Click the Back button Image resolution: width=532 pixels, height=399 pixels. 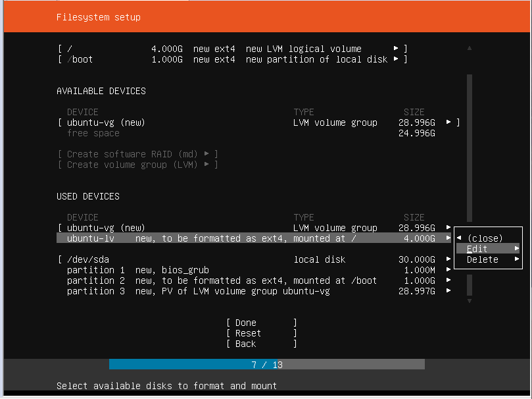(262, 344)
